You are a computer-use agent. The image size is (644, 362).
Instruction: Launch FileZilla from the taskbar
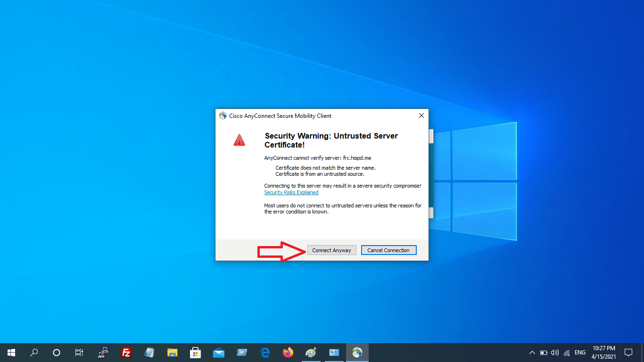click(x=126, y=352)
